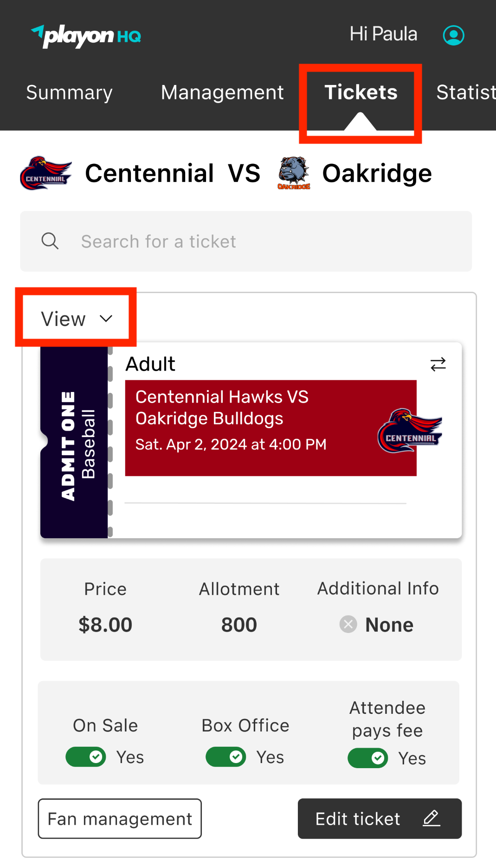
Task: Click the X icon beside Additional Info None
Action: (348, 624)
